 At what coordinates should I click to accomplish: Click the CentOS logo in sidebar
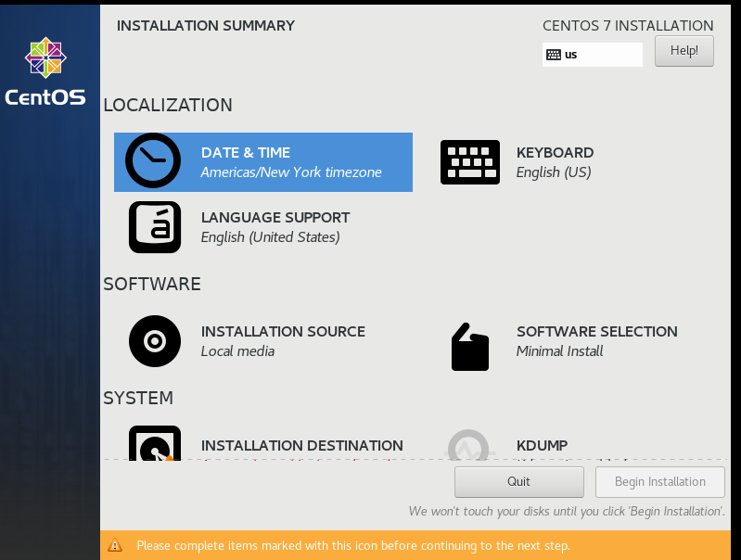point(45,70)
